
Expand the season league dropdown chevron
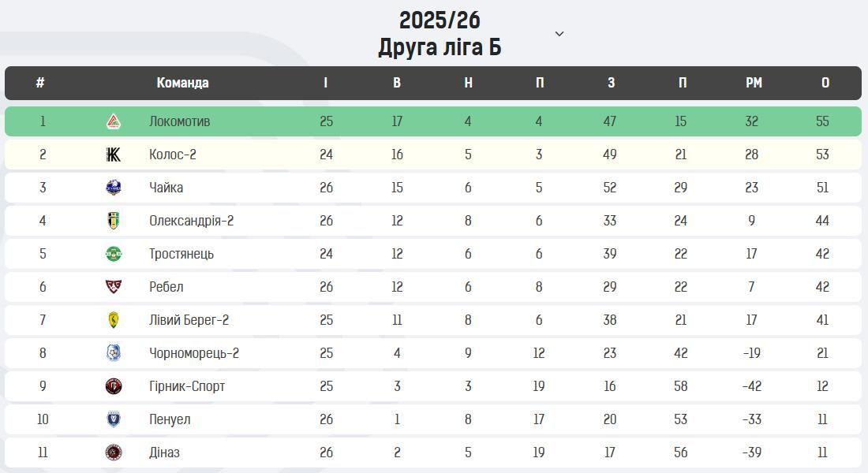coord(559,34)
